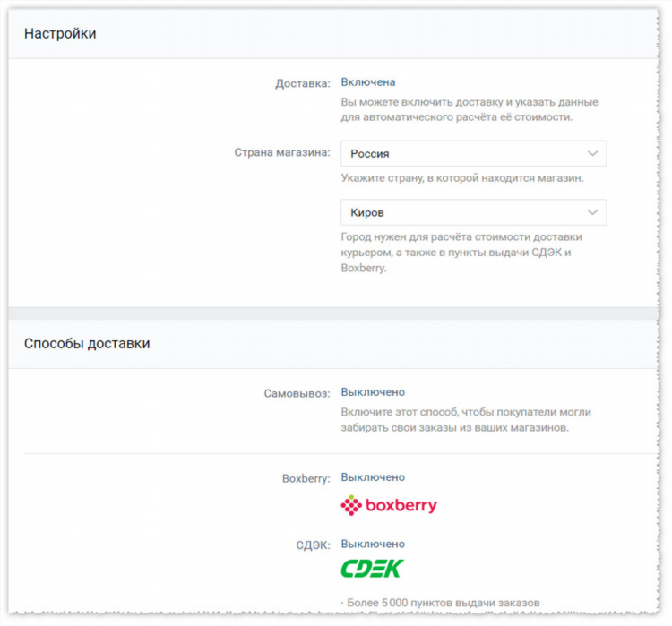Image resolution: width=672 pixels, height=626 pixels.
Task: Toggle the Доставка «Включена» status link
Action: pos(368,82)
